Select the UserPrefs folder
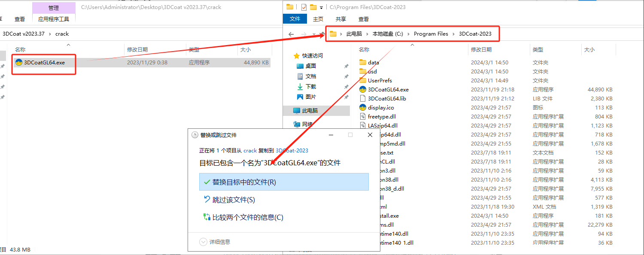 click(x=380, y=80)
